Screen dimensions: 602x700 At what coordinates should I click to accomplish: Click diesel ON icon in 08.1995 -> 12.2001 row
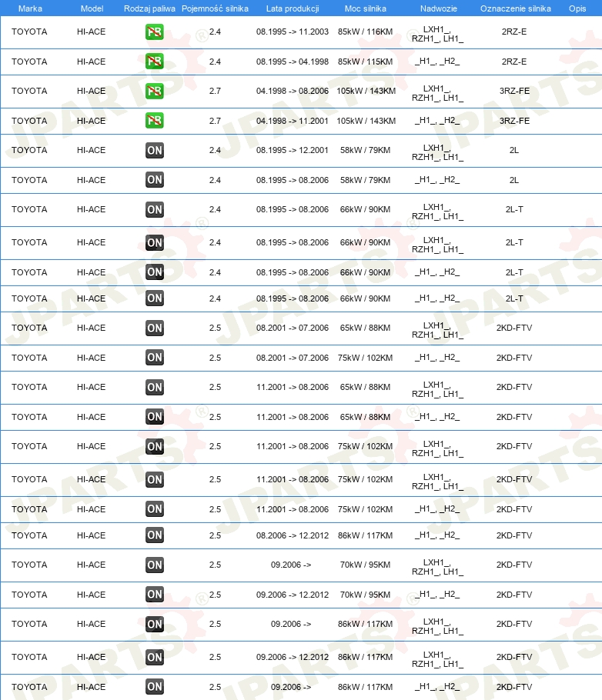154,151
